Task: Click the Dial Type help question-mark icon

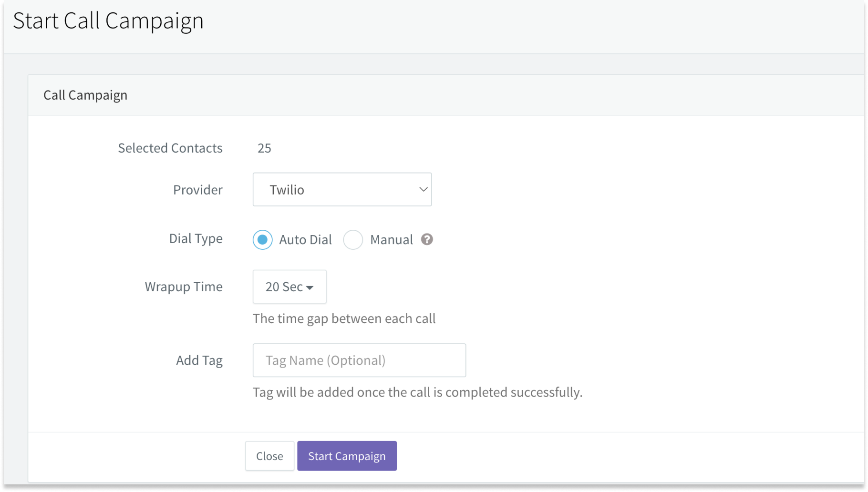Action: click(427, 239)
